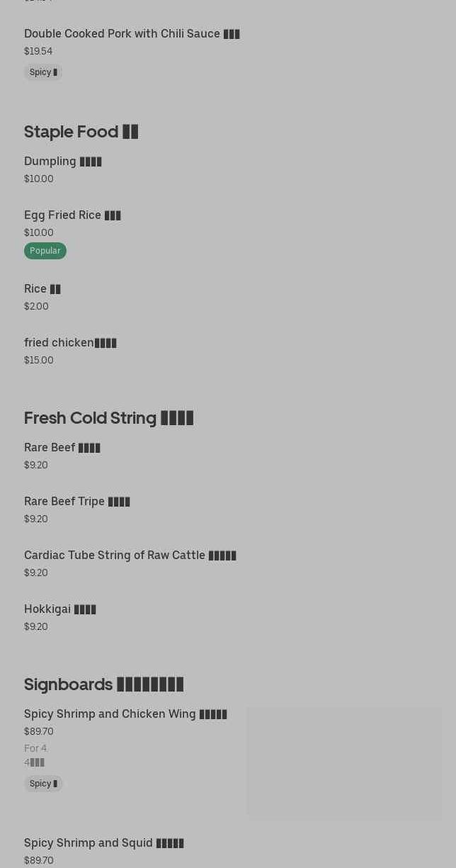Choose Egg Fried Rice from the menu

point(72,215)
